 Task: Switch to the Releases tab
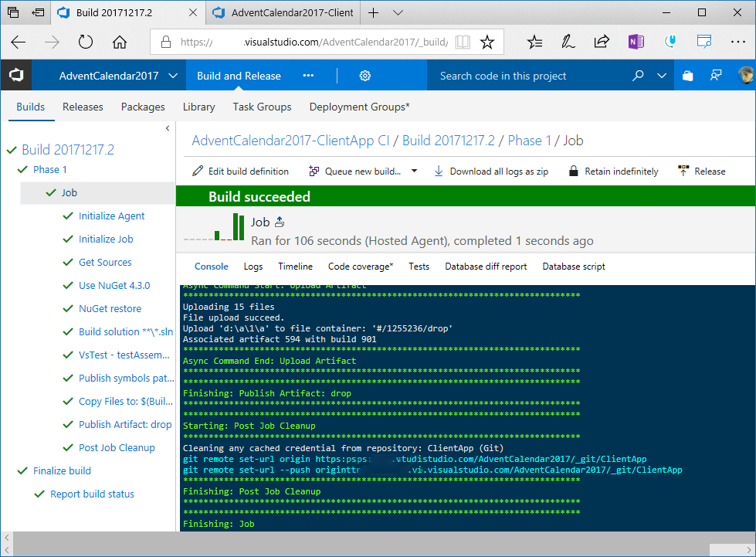tap(83, 107)
